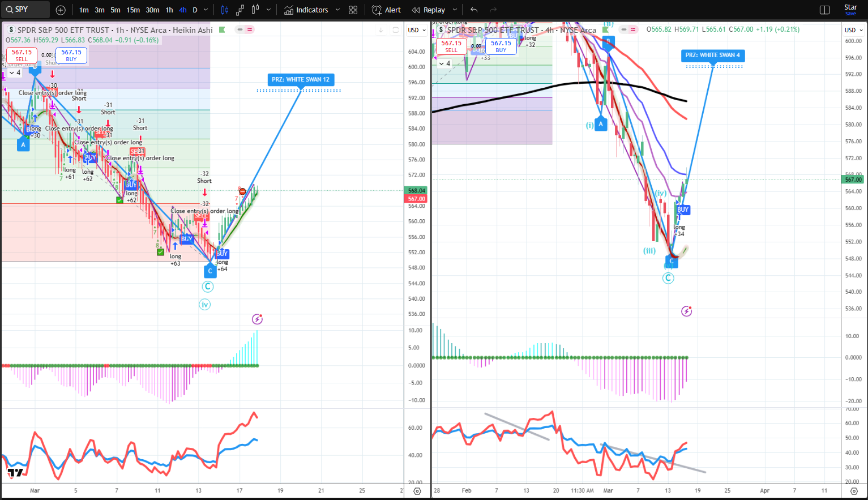Click point C marker on 1h chart
This screenshot has width=868, height=500.
click(x=210, y=271)
